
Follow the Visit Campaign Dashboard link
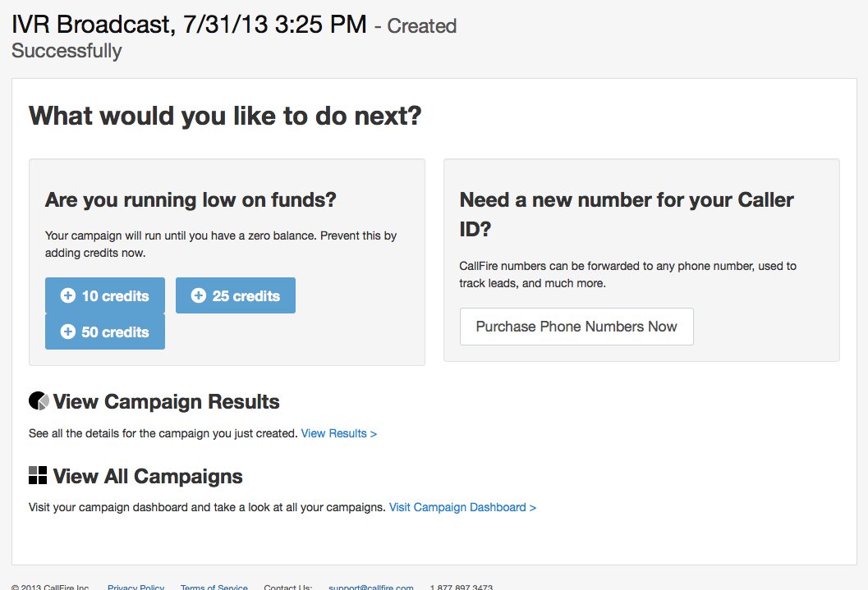pyautogui.click(x=462, y=507)
